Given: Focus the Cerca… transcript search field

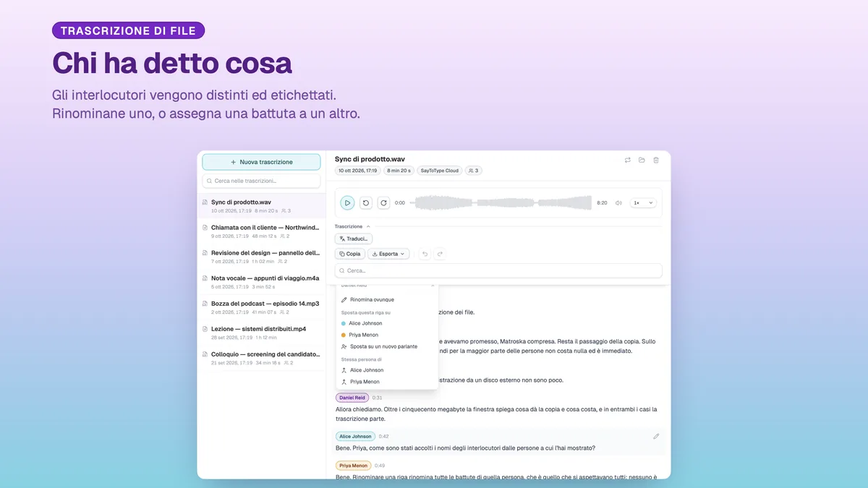Looking at the screenshot, I should pyautogui.click(x=498, y=270).
